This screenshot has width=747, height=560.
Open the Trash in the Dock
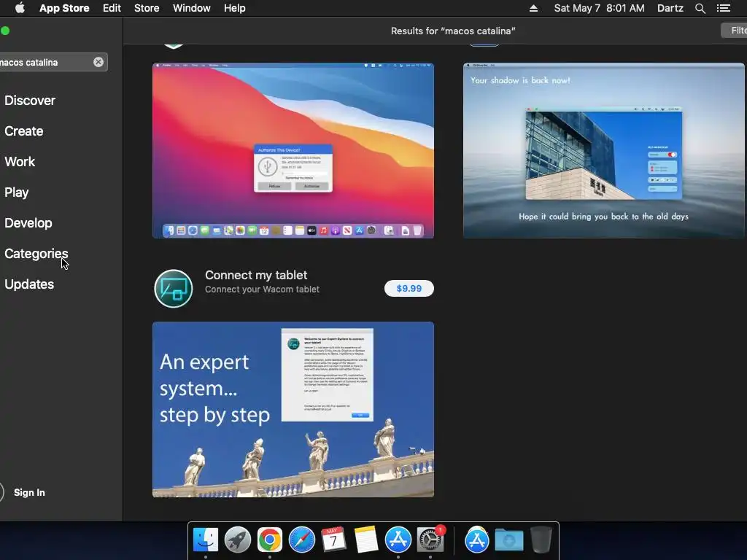[541, 540]
